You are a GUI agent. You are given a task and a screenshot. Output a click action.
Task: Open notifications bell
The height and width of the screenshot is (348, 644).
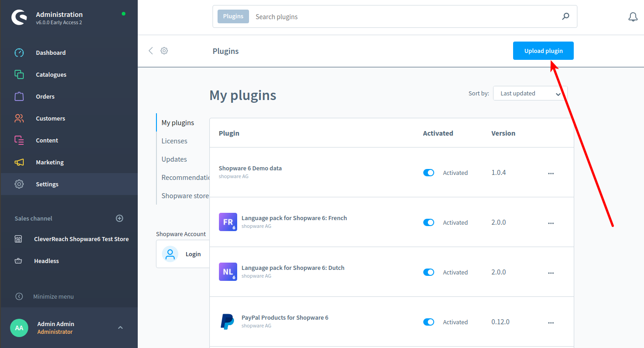[633, 17]
